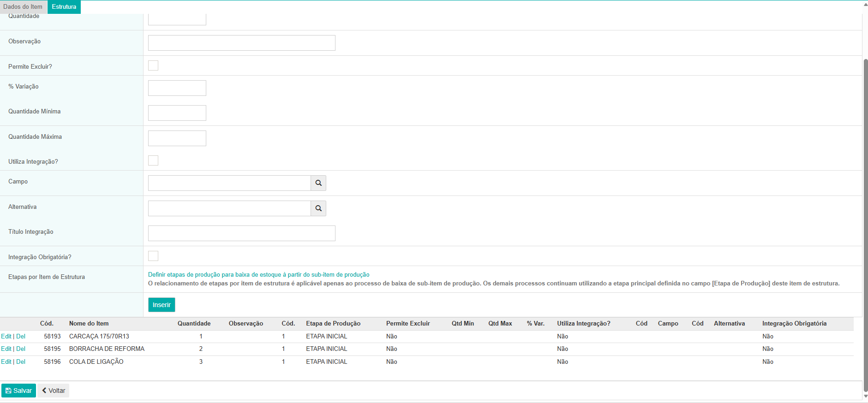Image resolution: width=868 pixels, height=403 pixels.
Task: Click the vertical scrollbar thumb
Action: point(865,225)
